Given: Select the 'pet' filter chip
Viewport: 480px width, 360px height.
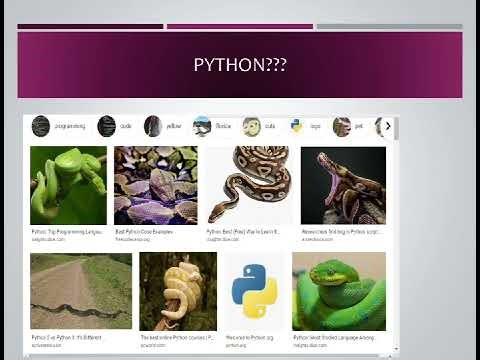Looking at the screenshot, I should (348, 126).
